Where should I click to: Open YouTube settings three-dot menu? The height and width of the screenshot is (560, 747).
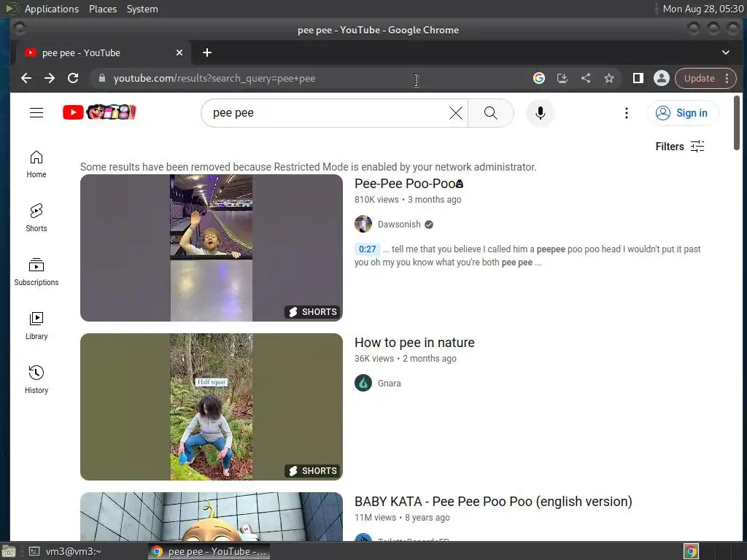click(x=627, y=113)
